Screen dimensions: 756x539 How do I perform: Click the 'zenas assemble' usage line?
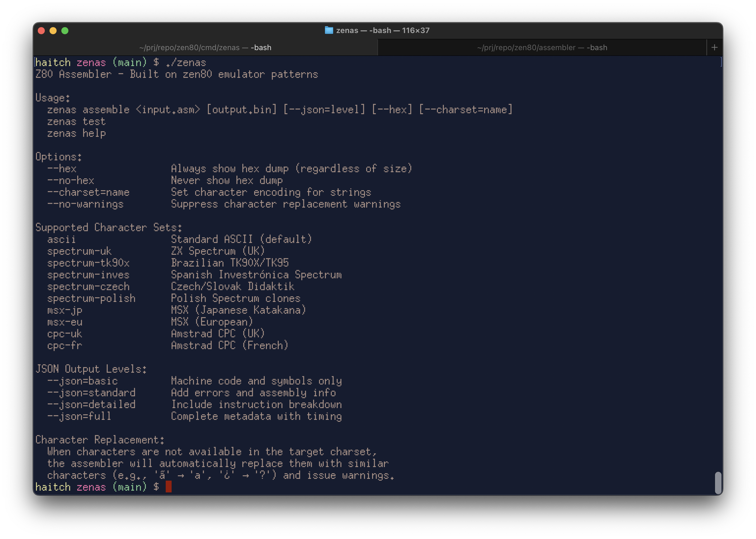click(88, 110)
